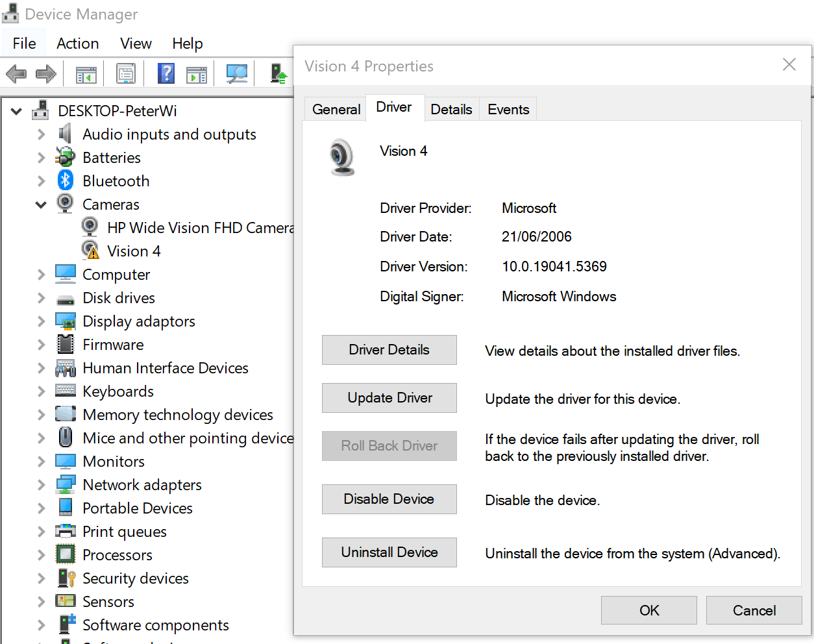Expand the Display adaptors category
This screenshot has height=644, width=814.
(x=41, y=321)
